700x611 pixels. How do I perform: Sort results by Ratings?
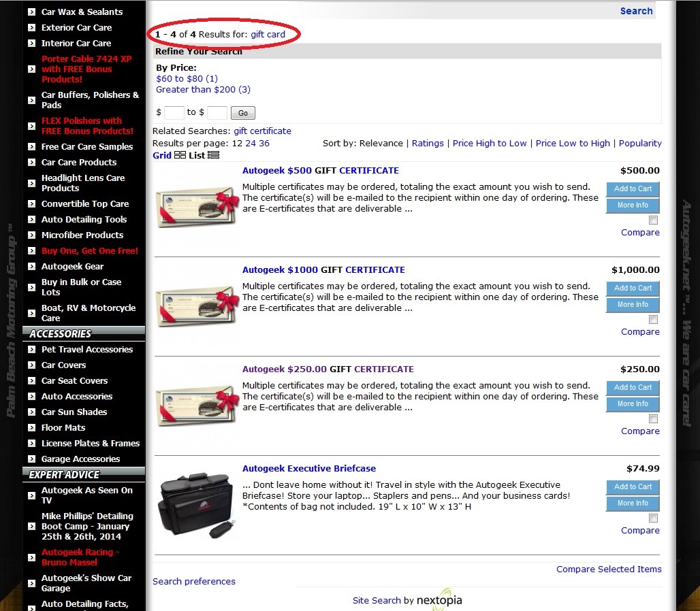click(x=428, y=144)
